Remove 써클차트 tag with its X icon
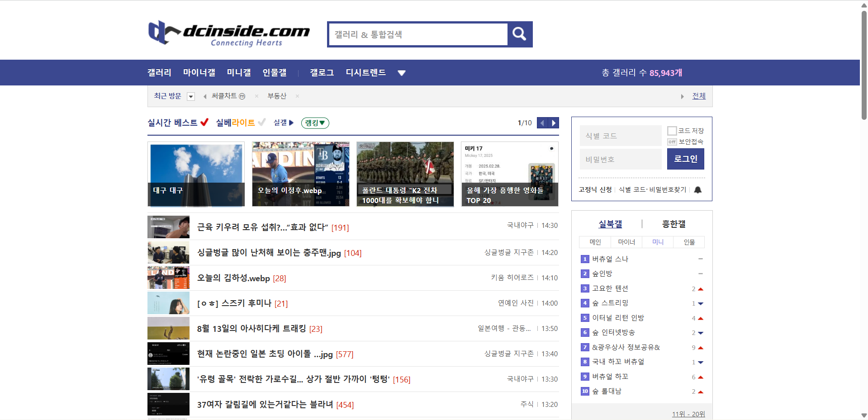The width and height of the screenshot is (868, 420). pyautogui.click(x=256, y=96)
